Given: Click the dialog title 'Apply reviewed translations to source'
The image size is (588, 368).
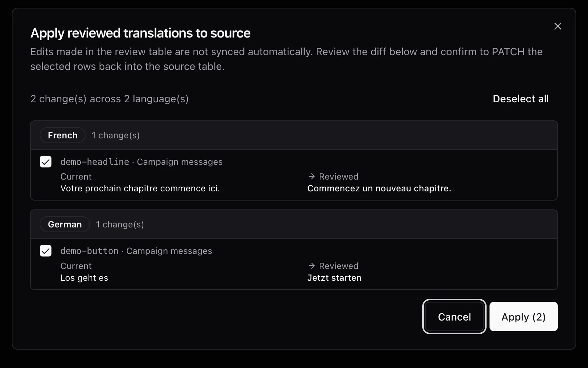Looking at the screenshot, I should click(140, 33).
